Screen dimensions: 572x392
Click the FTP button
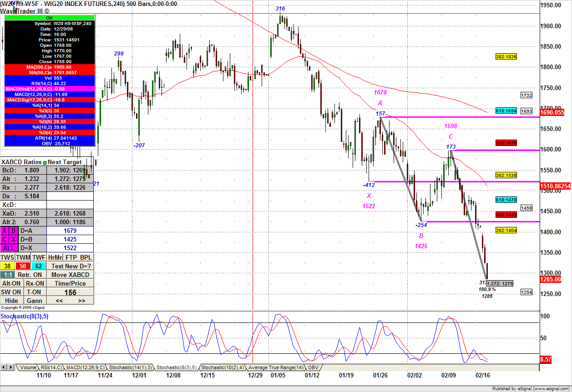click(x=71, y=257)
